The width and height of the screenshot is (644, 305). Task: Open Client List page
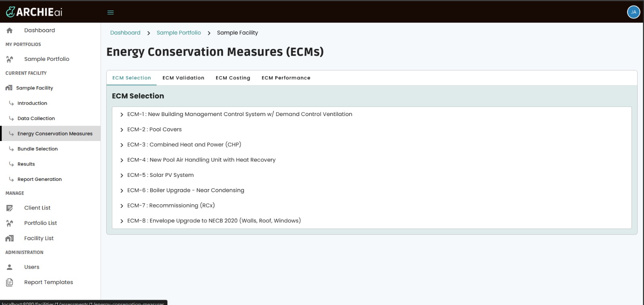click(37, 208)
